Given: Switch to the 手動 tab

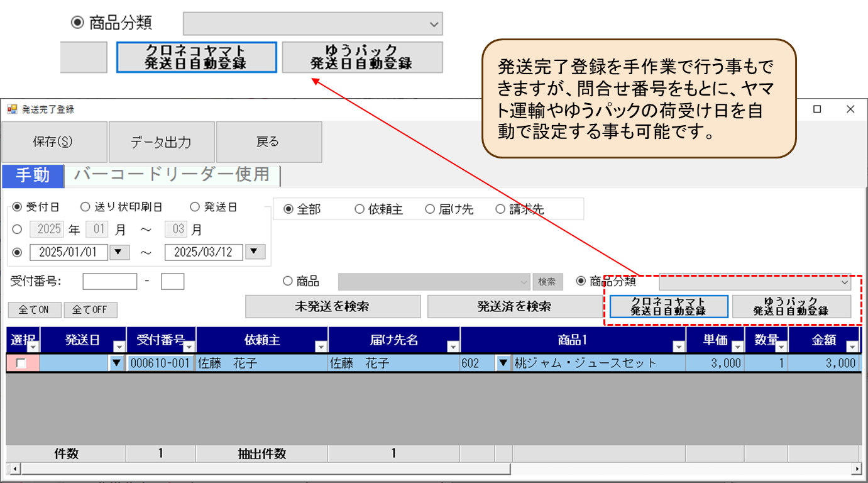Looking at the screenshot, I should 33,175.
